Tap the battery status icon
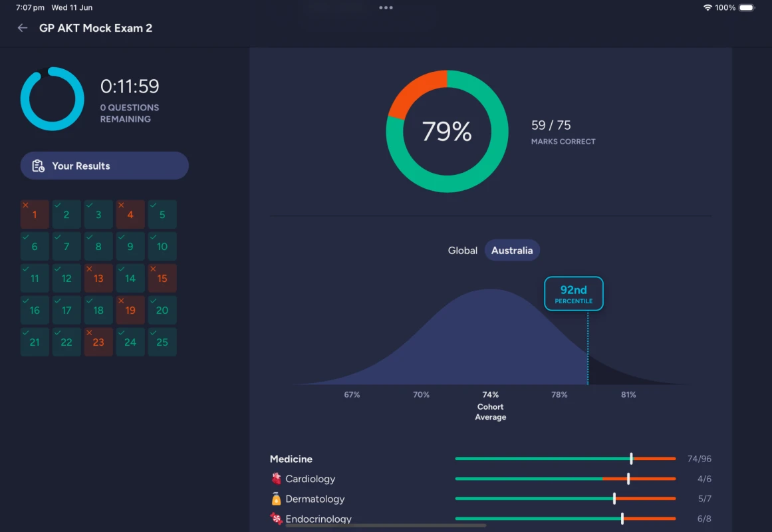This screenshot has width=772, height=532. point(747,8)
